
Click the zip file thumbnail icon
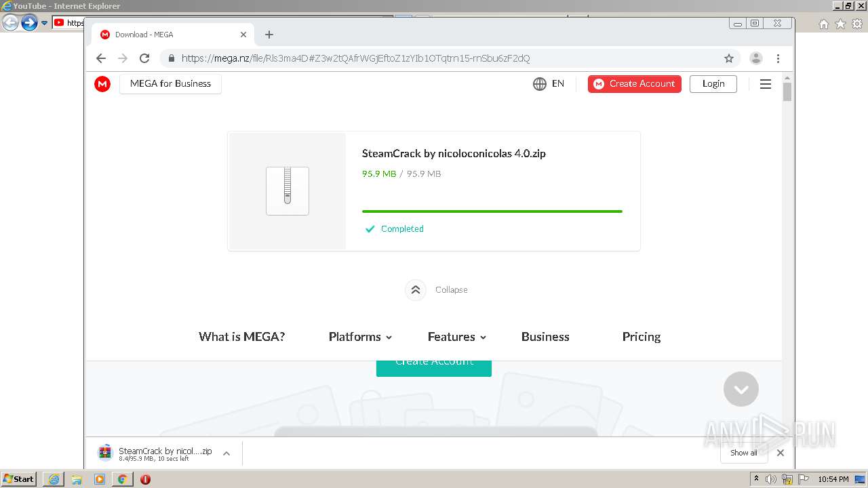coord(288,191)
